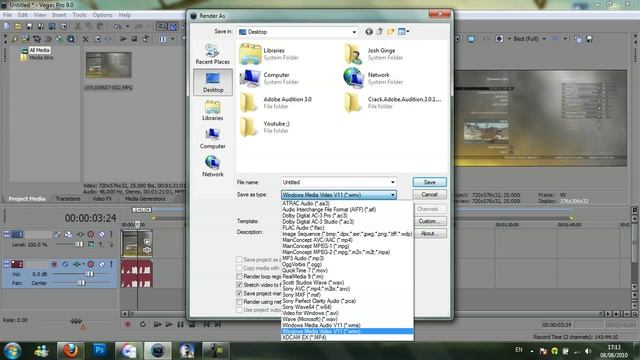The height and width of the screenshot is (360, 640).
Task: Toggle Render loop region only checkbox
Action: [239, 276]
